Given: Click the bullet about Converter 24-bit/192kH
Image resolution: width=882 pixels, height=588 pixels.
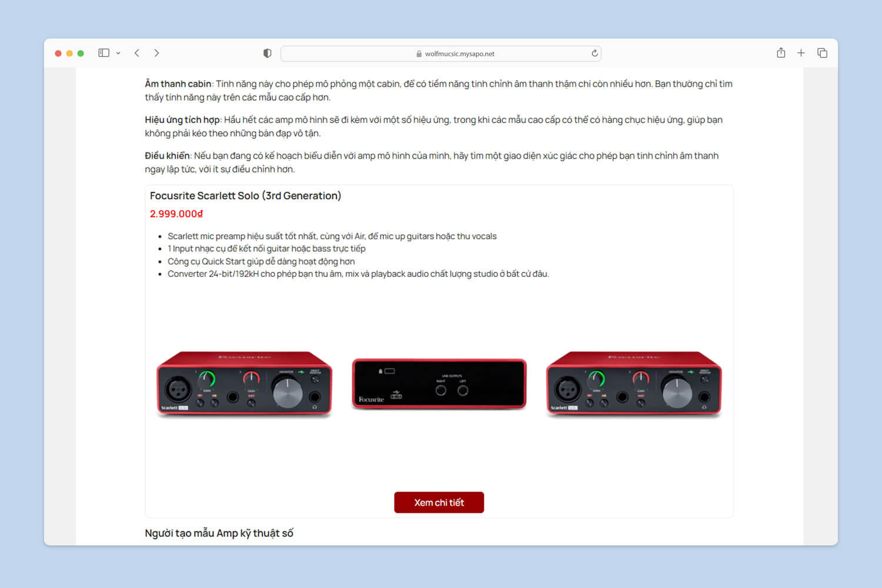Looking at the screenshot, I should coord(358,274).
